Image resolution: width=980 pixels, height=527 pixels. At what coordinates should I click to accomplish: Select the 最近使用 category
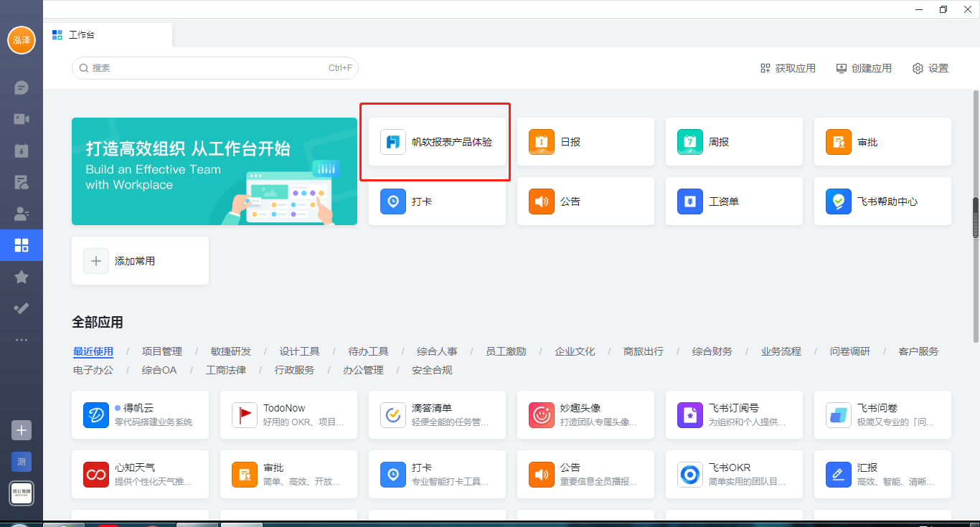pos(93,351)
